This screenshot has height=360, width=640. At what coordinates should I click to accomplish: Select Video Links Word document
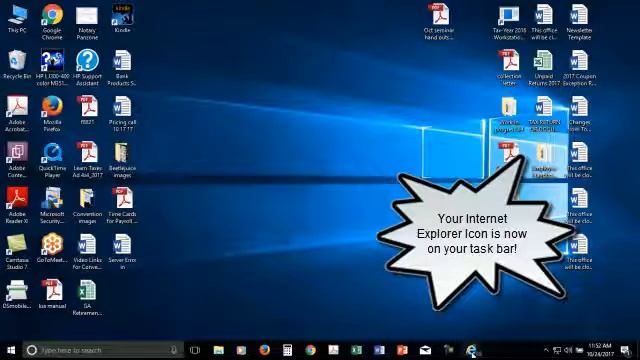87,251
